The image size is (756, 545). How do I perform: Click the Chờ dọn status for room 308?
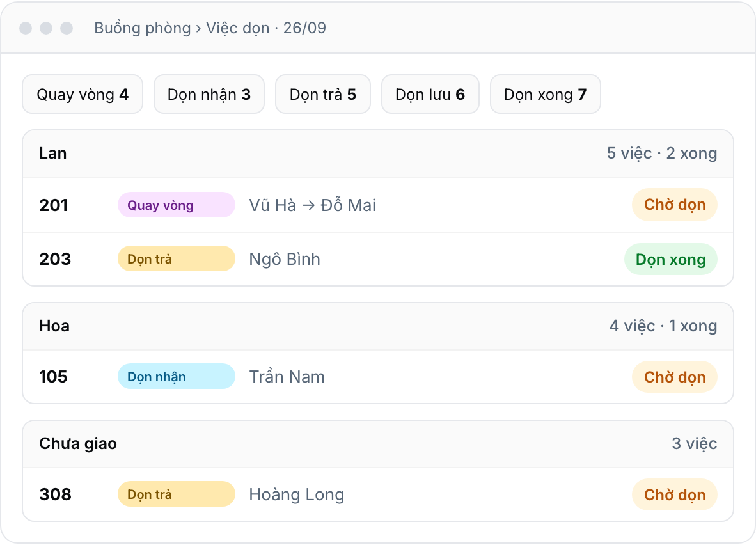pos(675,494)
